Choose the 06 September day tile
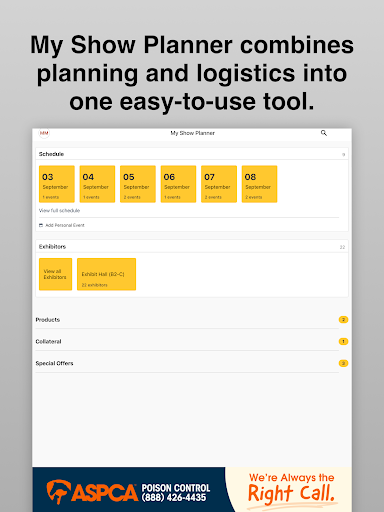The width and height of the screenshot is (384, 512). click(178, 184)
